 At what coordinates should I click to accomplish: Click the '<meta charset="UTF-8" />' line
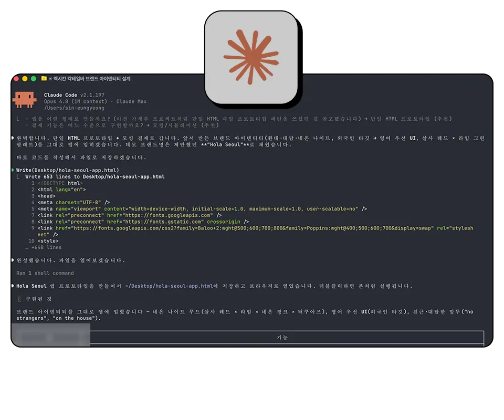(x=73, y=203)
